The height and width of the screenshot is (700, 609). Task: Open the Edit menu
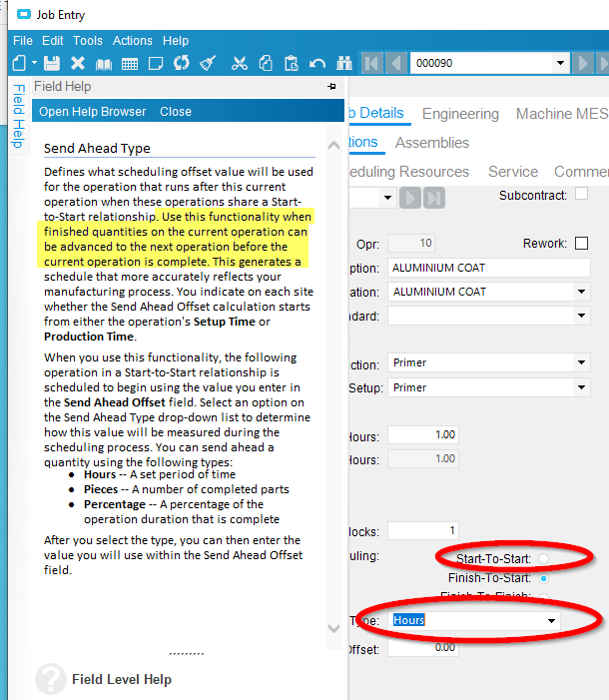[53, 41]
